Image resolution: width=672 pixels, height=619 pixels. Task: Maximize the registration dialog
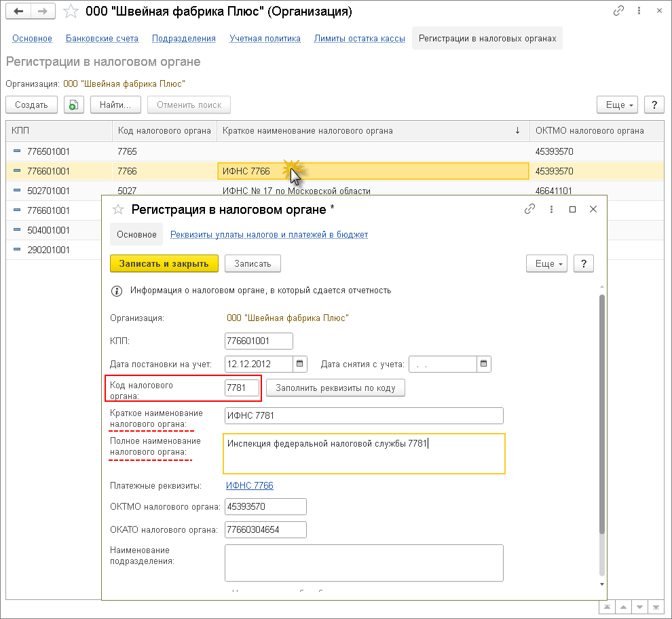tap(572, 209)
